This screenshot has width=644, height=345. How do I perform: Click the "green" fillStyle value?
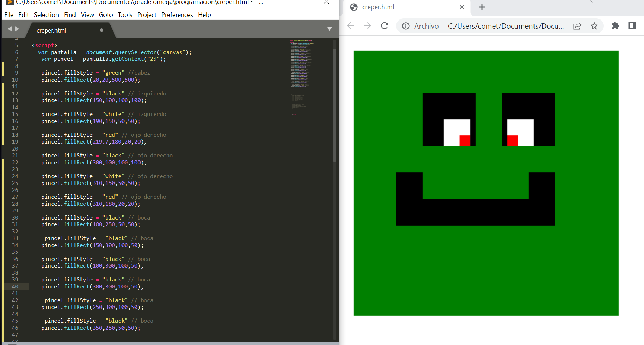(x=113, y=73)
